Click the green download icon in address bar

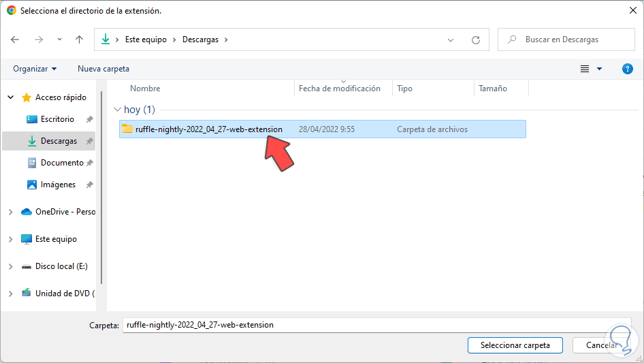(106, 39)
